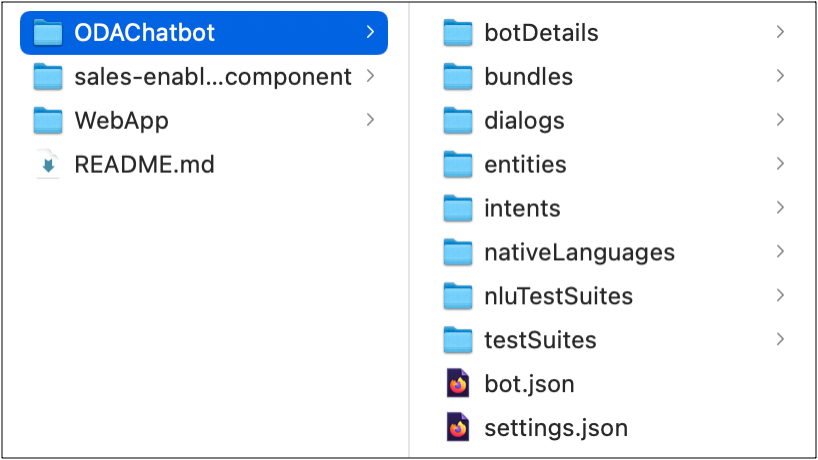The height and width of the screenshot is (460, 818).
Task: Click the botDetails folder icon
Action: pyautogui.click(x=458, y=33)
